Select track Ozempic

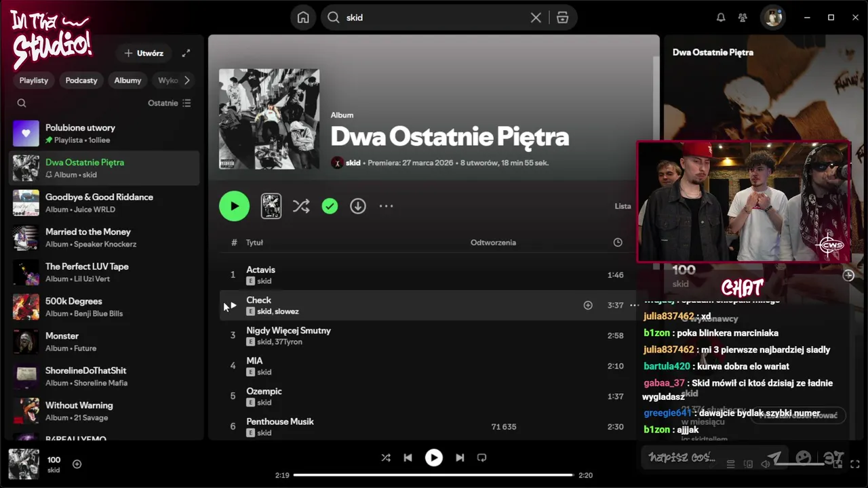pyautogui.click(x=264, y=392)
